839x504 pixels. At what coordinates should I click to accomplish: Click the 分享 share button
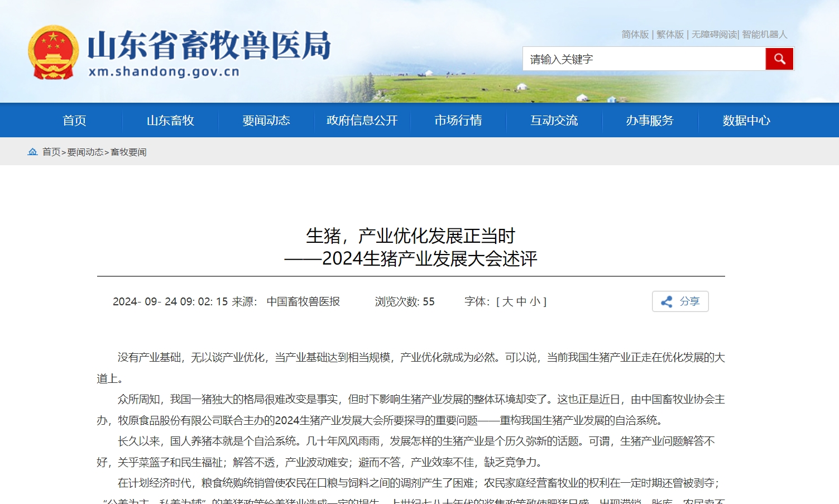(x=680, y=301)
